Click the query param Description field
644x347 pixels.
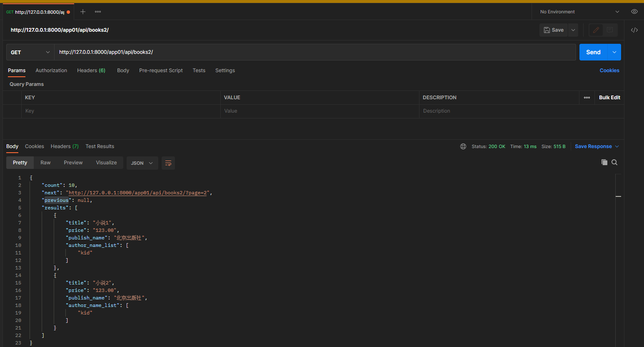point(522,111)
